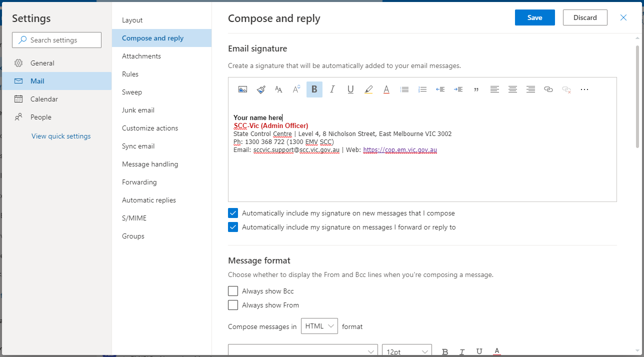Apply Quote formatting to signature text

click(476, 89)
